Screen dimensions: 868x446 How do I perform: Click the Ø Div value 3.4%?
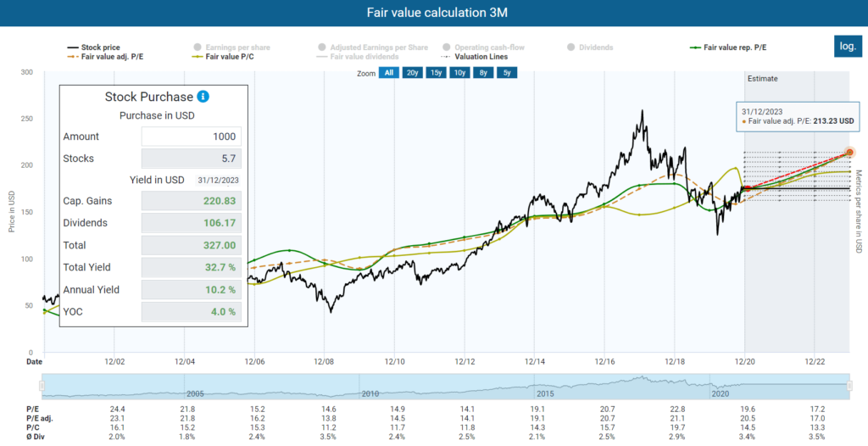[x=746, y=438]
